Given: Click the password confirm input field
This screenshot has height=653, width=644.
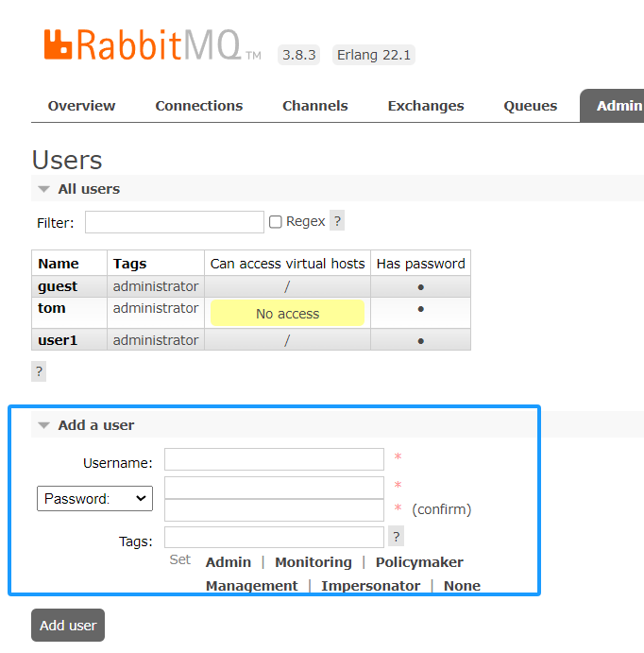Looking at the screenshot, I should [274, 510].
